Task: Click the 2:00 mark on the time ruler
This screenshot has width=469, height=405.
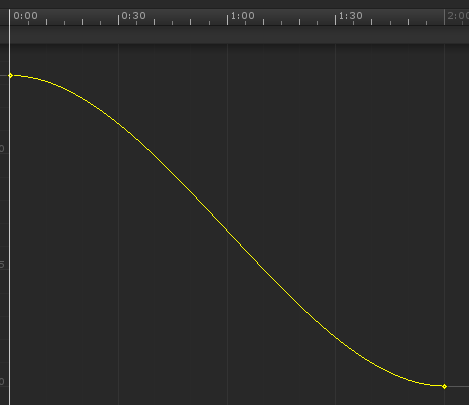Action: (x=458, y=16)
